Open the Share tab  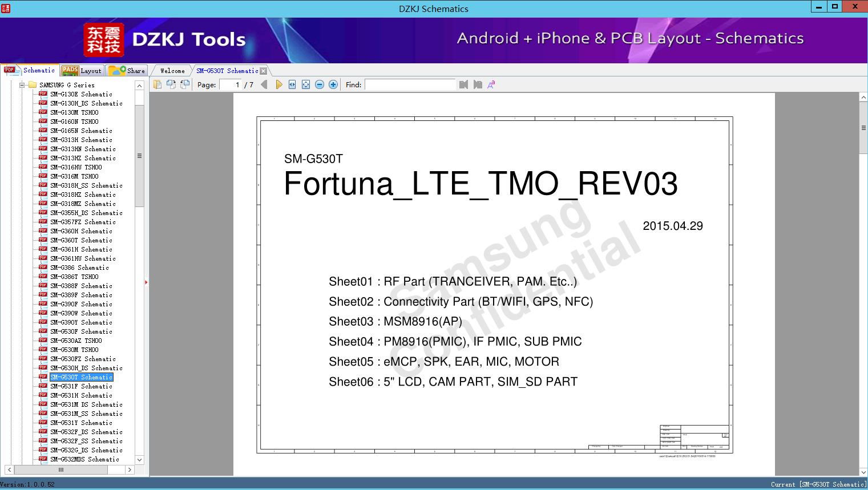point(127,71)
